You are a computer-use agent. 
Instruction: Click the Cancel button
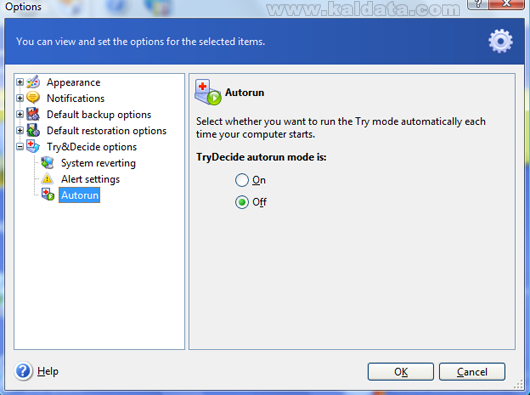click(472, 372)
